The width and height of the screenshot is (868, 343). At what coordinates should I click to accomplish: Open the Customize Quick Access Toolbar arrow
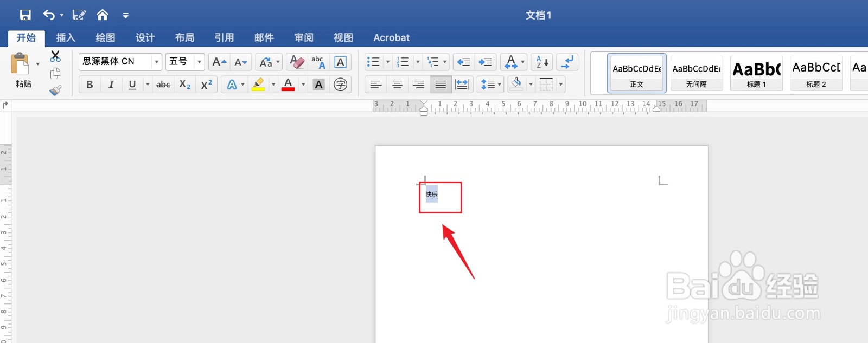pos(125,16)
